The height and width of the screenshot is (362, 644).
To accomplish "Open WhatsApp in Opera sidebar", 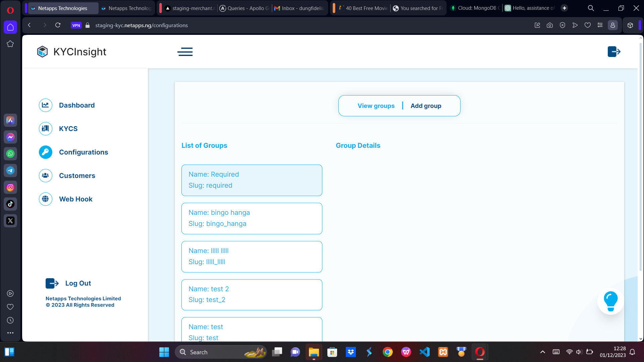I will [x=10, y=154].
